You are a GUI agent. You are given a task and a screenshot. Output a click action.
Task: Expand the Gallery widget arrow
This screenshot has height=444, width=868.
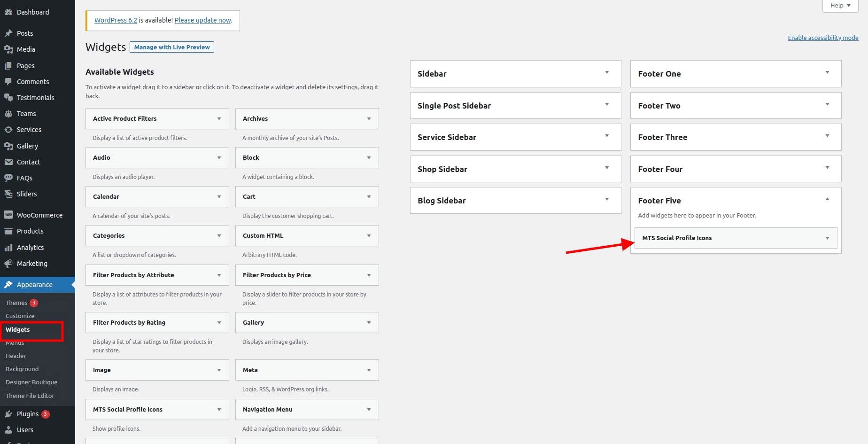tap(369, 323)
